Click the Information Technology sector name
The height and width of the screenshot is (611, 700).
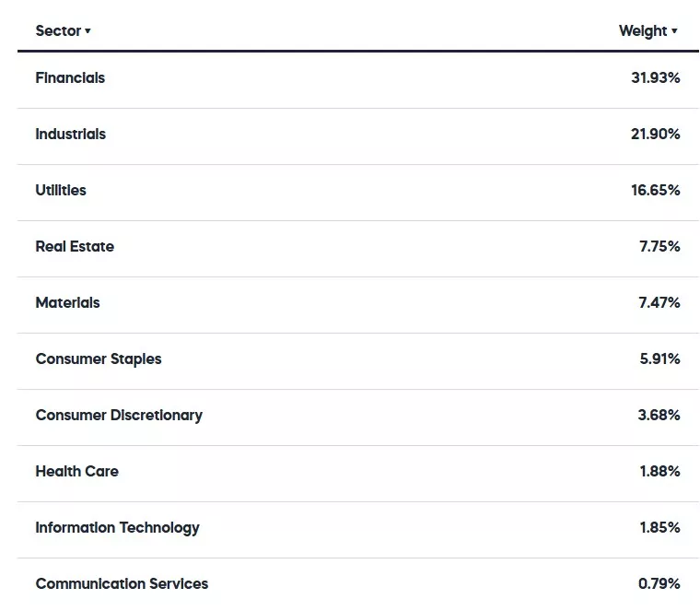[117, 527]
